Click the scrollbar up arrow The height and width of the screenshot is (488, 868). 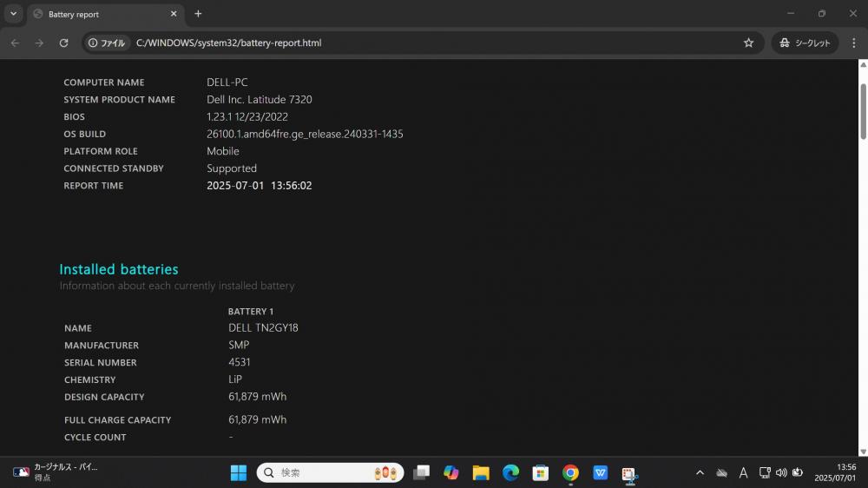coord(863,65)
